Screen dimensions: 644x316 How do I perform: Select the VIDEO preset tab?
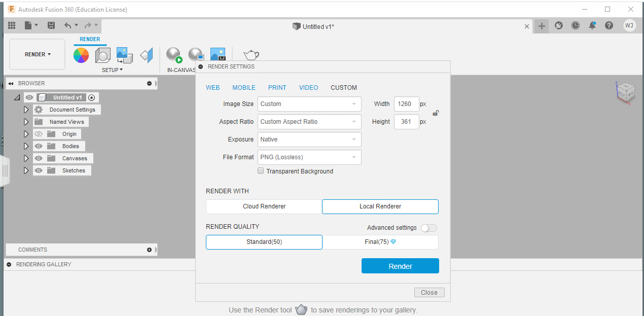309,88
